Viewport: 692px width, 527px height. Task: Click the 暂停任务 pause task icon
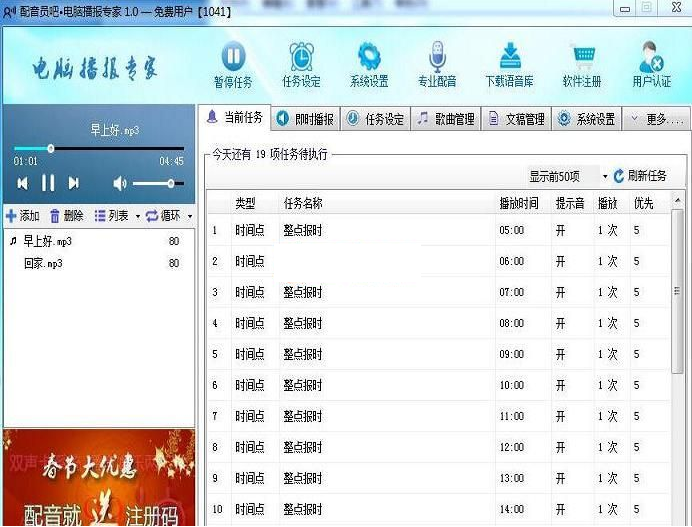pos(233,57)
